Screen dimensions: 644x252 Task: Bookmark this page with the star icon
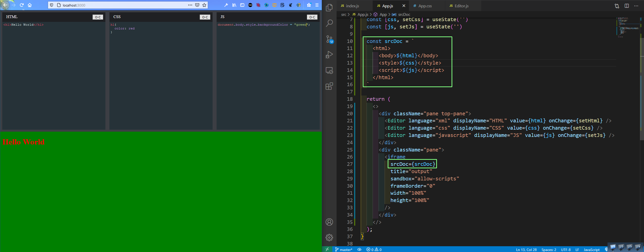tap(204, 5)
